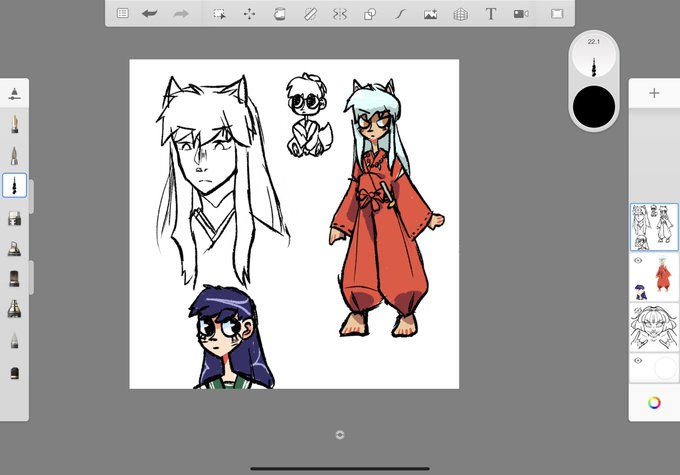Open the color wheel editor in layer panel
This screenshot has height=475, width=680.
coord(654,403)
